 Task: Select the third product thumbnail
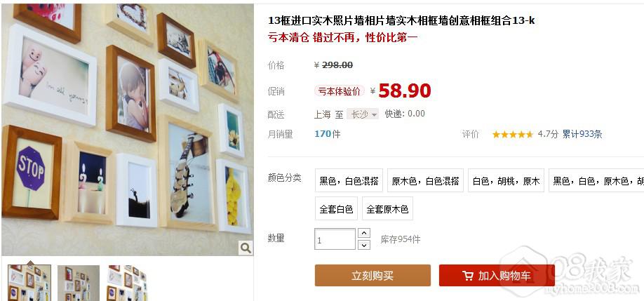[x=126, y=283]
